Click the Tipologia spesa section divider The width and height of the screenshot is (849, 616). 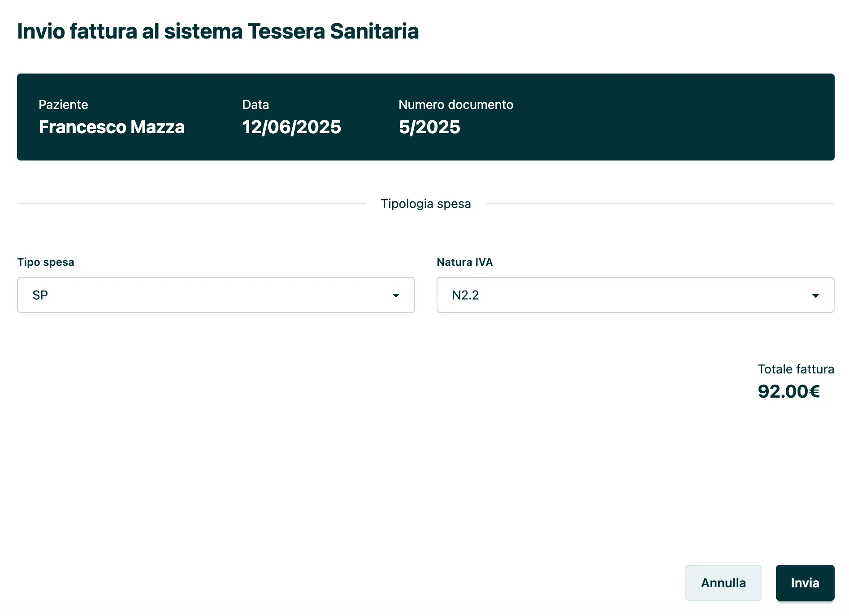(425, 204)
